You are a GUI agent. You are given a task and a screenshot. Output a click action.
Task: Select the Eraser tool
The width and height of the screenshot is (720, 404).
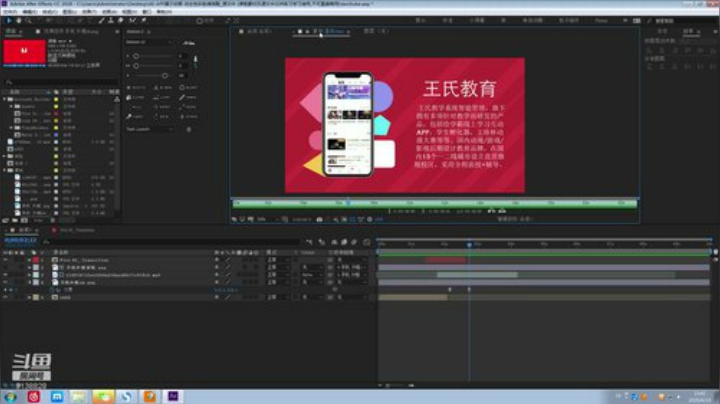pyautogui.click(x=120, y=21)
